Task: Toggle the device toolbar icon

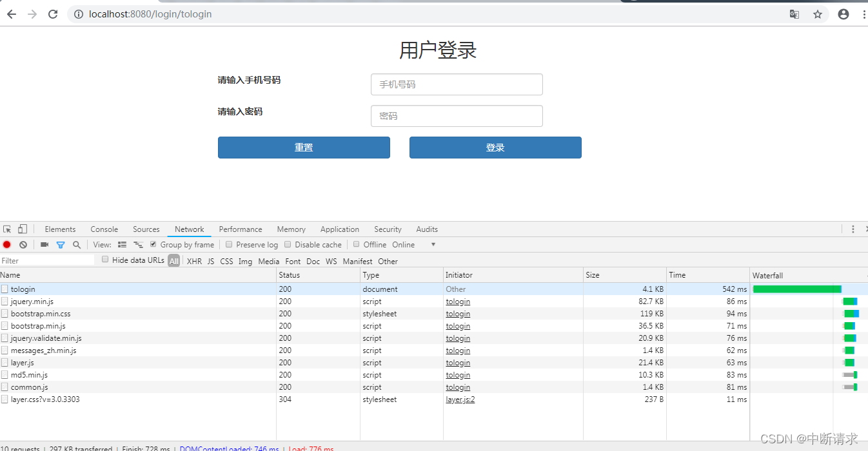Action: (x=23, y=229)
